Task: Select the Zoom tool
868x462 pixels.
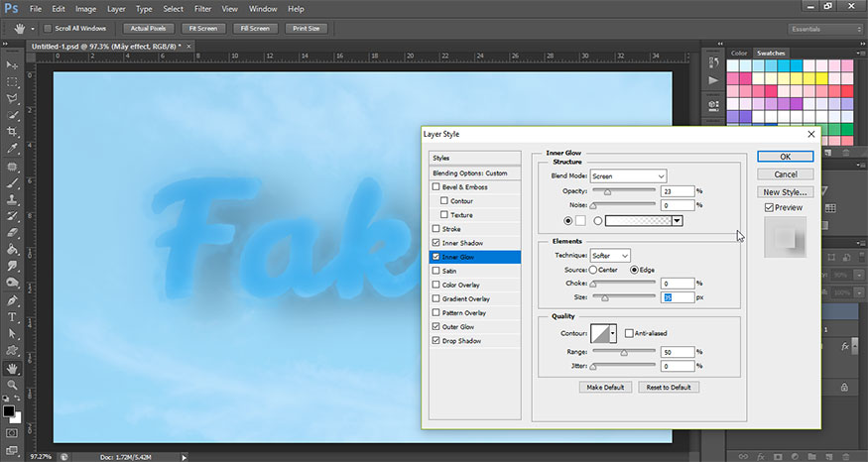Action: [12, 385]
